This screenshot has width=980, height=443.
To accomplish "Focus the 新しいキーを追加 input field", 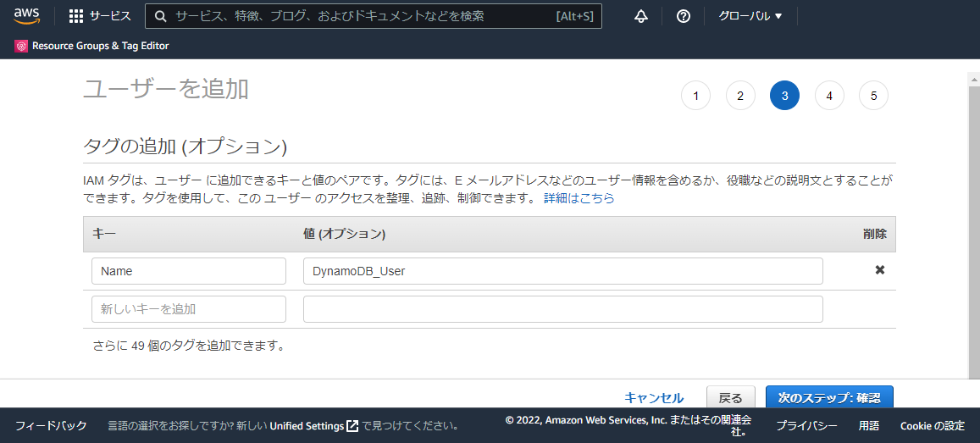I will pyautogui.click(x=189, y=309).
